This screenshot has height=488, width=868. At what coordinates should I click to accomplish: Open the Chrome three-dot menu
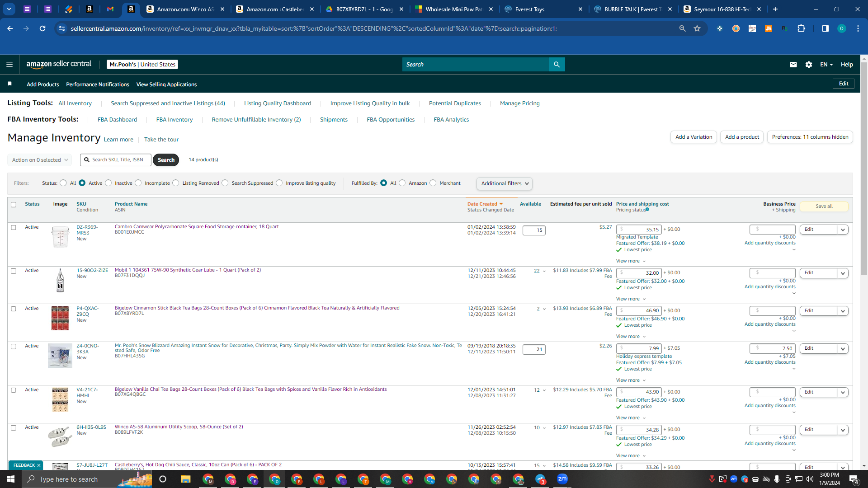click(858, 28)
